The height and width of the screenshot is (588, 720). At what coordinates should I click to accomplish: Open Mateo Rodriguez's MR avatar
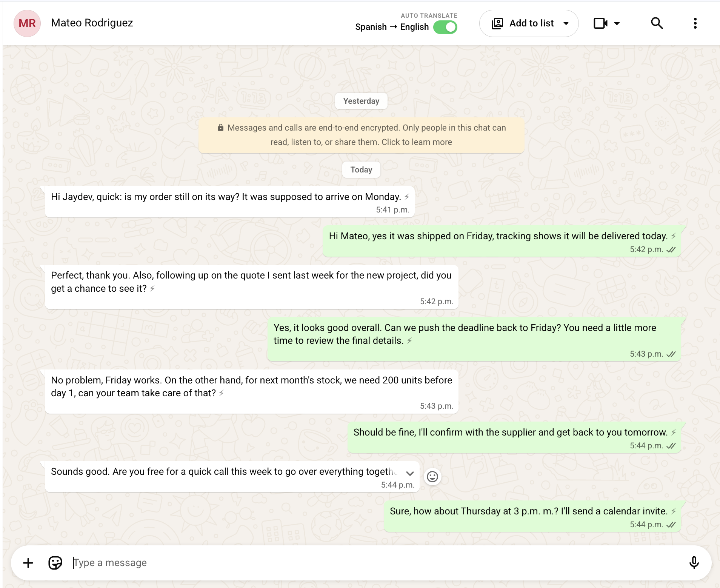click(x=27, y=23)
